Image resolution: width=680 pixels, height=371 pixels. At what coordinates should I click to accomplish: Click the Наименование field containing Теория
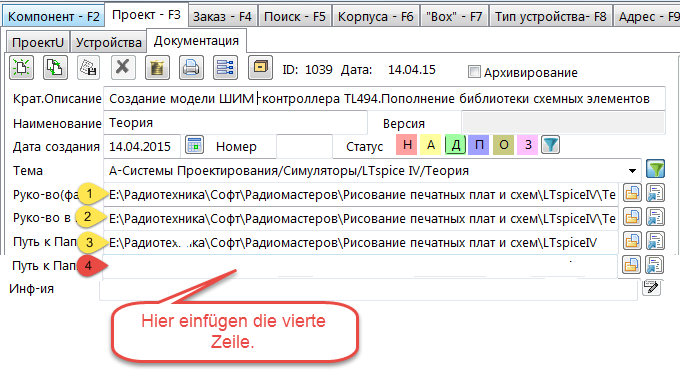coord(235,123)
